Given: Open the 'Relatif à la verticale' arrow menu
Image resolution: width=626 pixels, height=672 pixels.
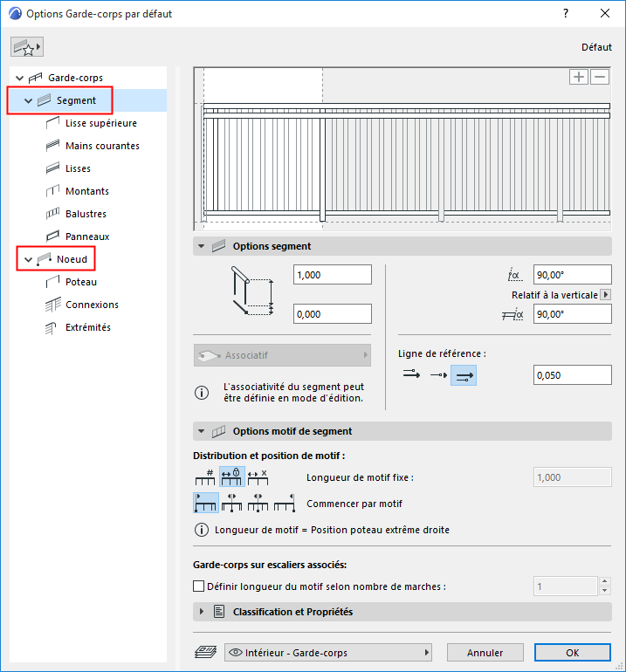Looking at the screenshot, I should click(605, 295).
